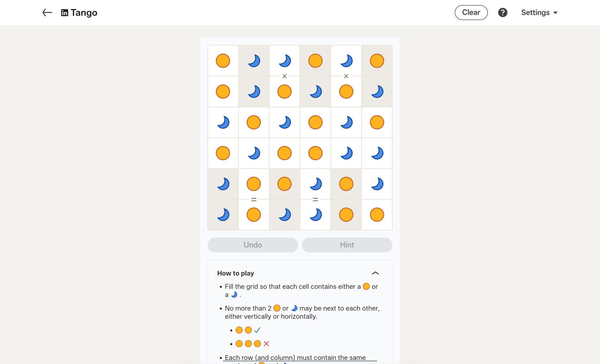Toggle the sun in fifth row, third column

click(x=285, y=184)
